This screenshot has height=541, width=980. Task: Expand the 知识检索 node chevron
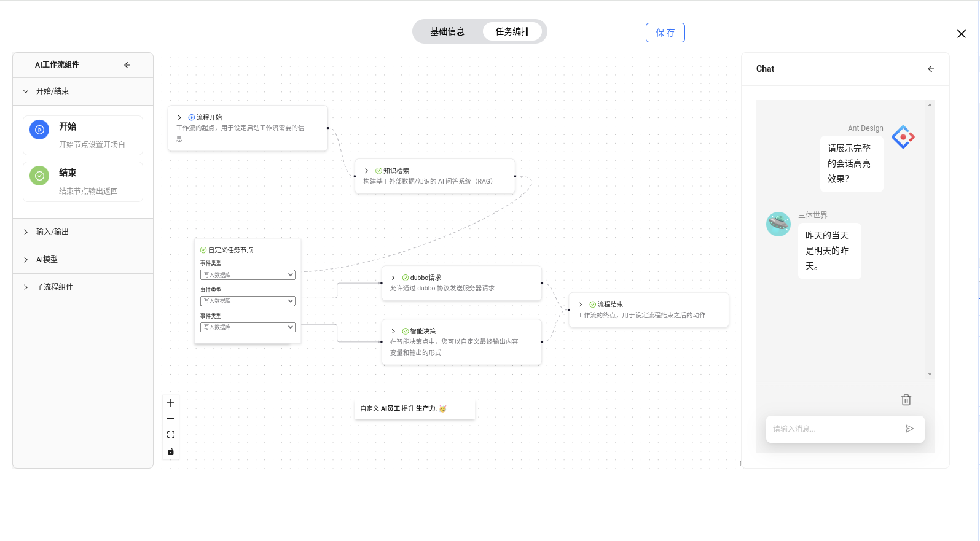point(367,171)
